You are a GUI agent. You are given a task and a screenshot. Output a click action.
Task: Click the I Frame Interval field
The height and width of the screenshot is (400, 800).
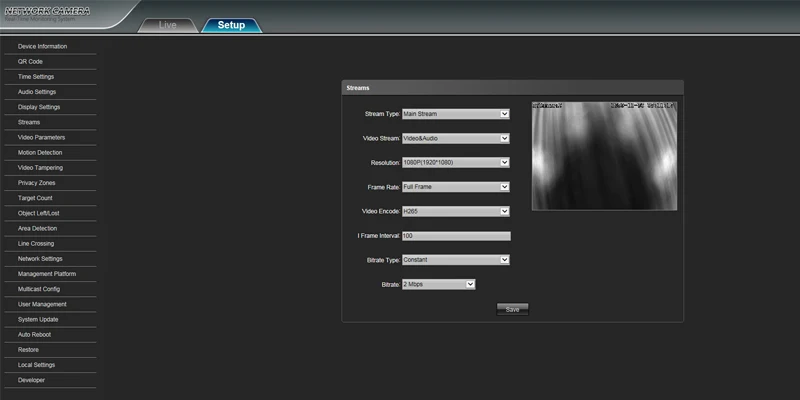(x=456, y=236)
